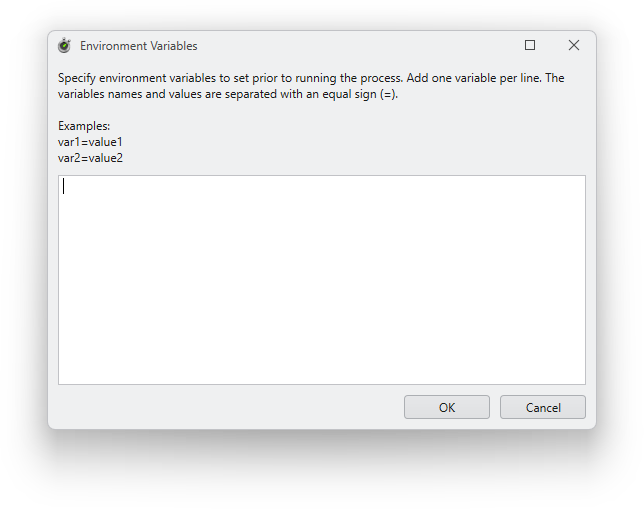Click the word "Specify" in the instructions

78,78
